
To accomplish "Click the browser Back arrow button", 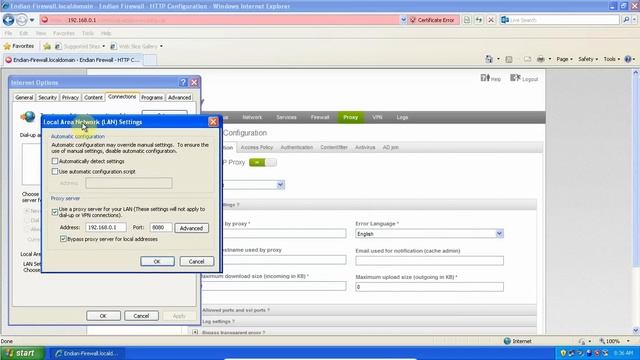I will (x=9, y=20).
